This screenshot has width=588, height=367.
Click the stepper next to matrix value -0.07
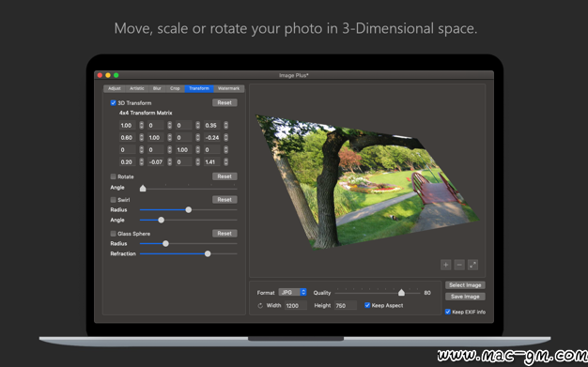coord(169,162)
